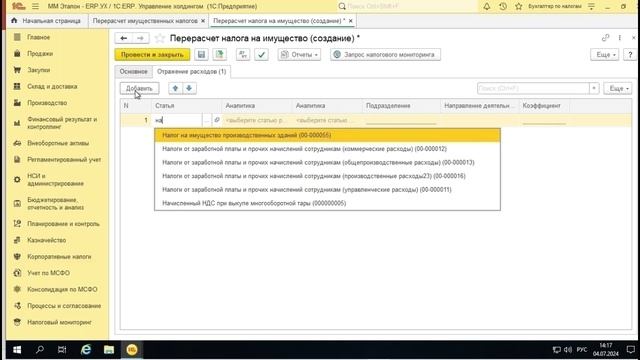Open the 1C main menu hamburger icon
Viewport: 640px width, 360px height.
[x=36, y=6]
